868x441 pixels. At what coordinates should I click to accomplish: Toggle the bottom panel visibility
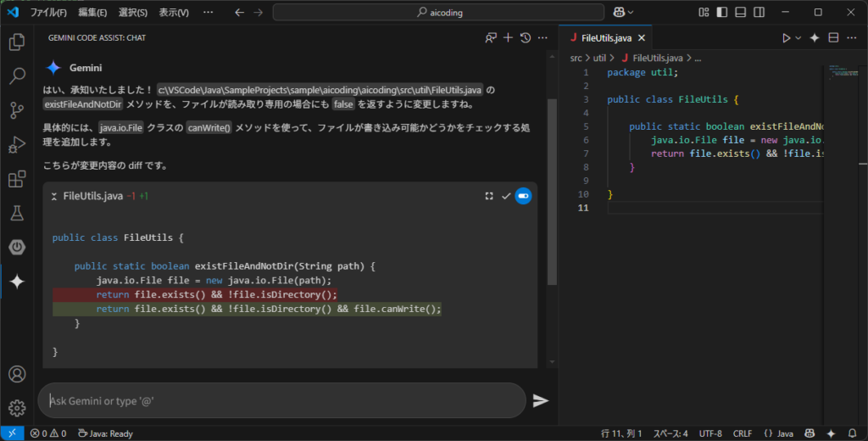click(x=740, y=12)
